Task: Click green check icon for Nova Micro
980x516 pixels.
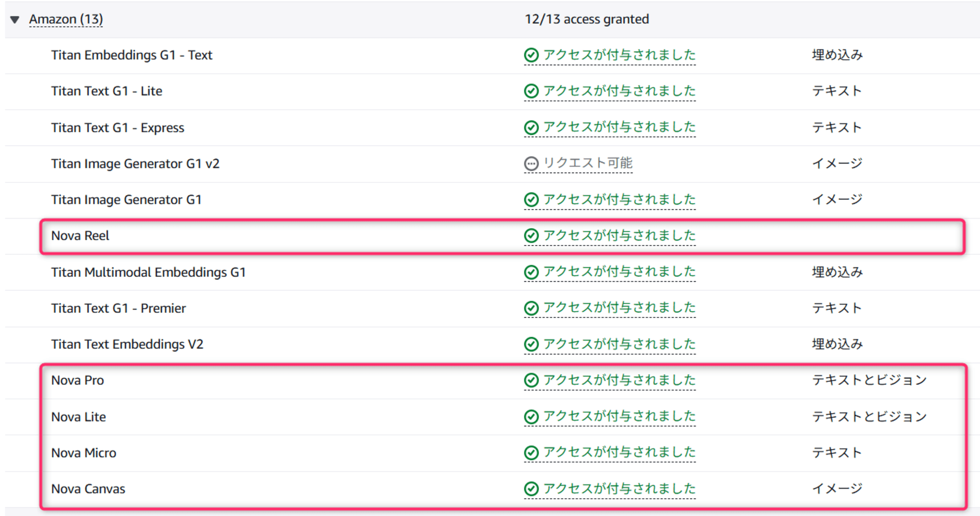Action: (531, 453)
